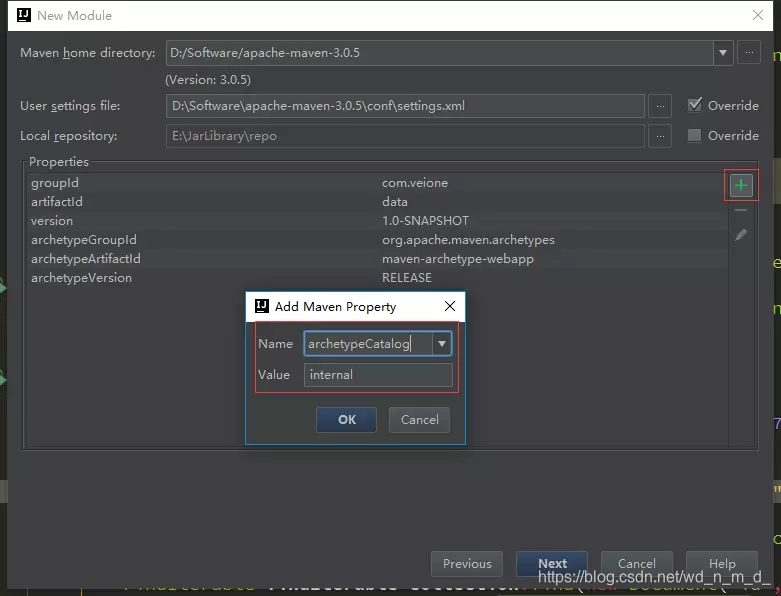The image size is (781, 596).
Task: Click the com.veione value
Action: [x=415, y=183]
